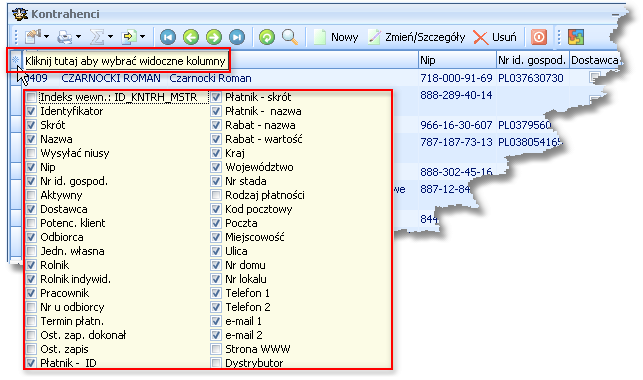This screenshot has height=380, width=643.
Task: Go to the next record
Action: (214, 37)
